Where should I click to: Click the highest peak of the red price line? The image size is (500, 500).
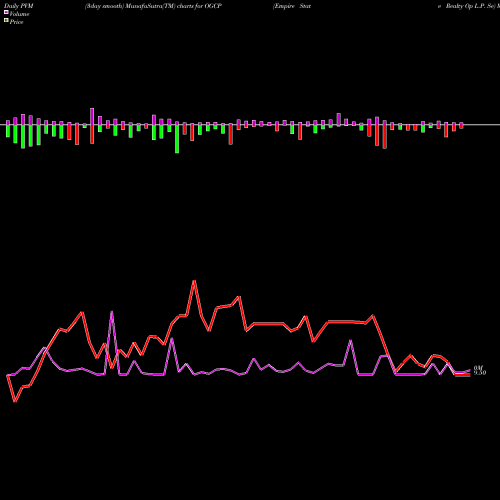tap(194, 281)
